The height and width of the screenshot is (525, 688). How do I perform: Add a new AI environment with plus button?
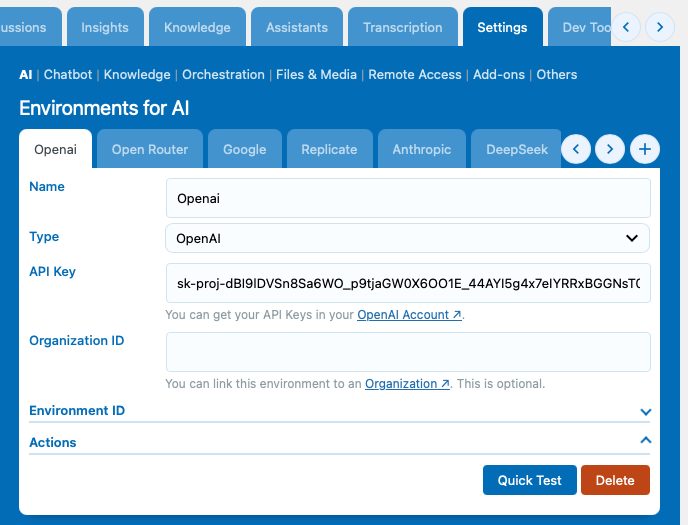(645, 149)
